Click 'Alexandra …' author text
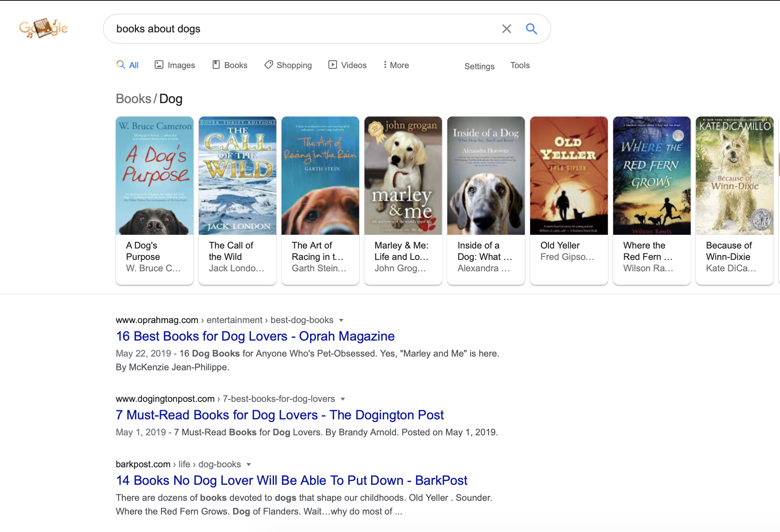Viewport: 780px width, 532px height. coord(484,268)
